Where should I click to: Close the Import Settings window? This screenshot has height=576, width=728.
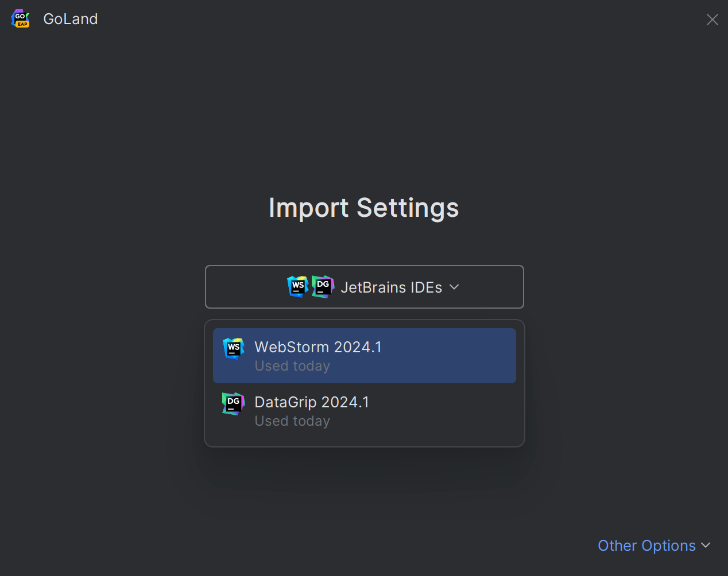click(712, 19)
